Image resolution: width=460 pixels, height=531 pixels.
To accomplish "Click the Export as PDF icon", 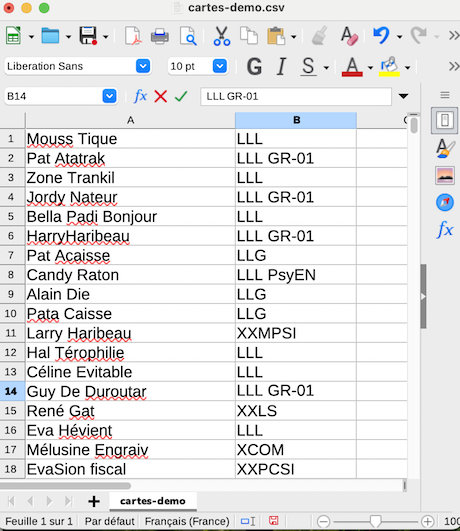I will pyautogui.click(x=132, y=36).
